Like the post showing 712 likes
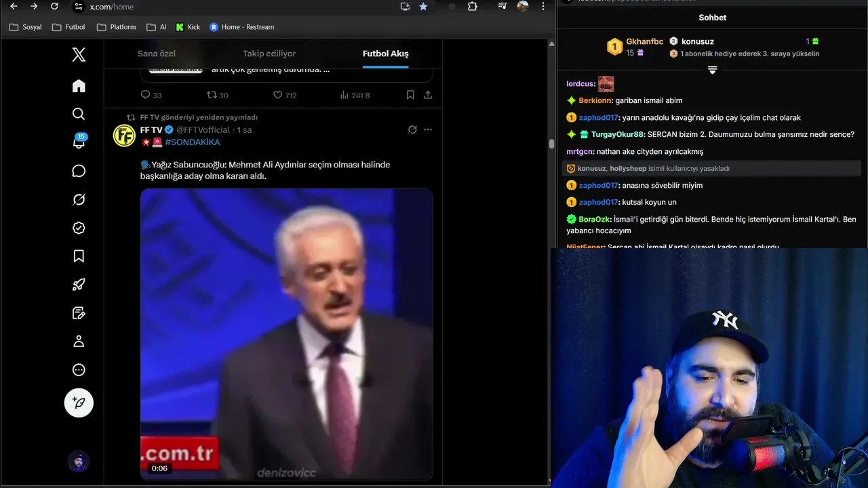 tap(285, 96)
